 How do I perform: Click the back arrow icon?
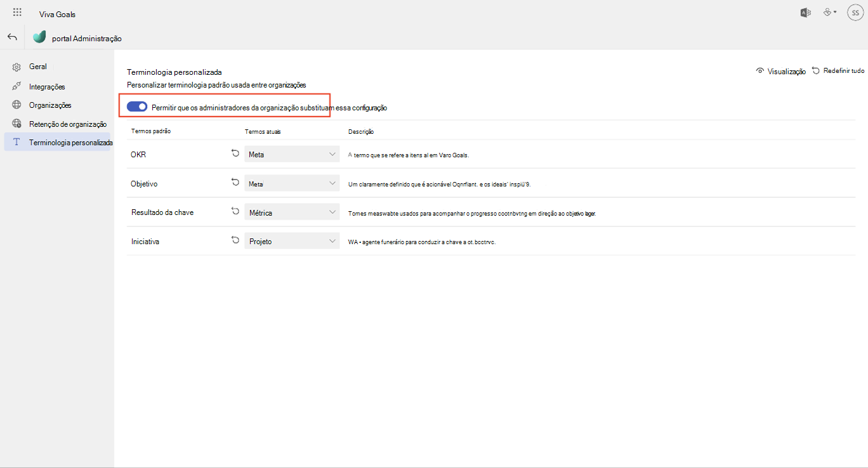[12, 37]
